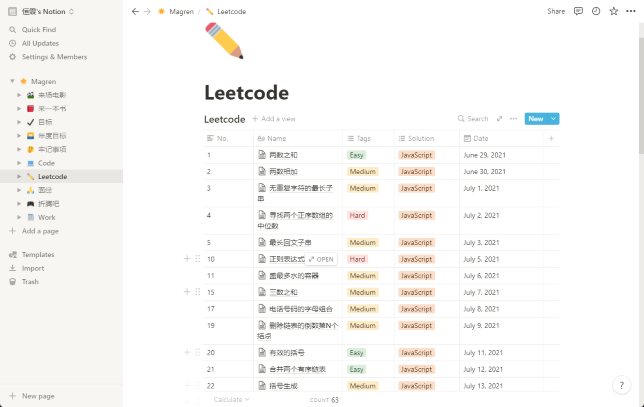The height and width of the screenshot is (407, 644).
Task: Click the blue New button
Action: (x=536, y=118)
